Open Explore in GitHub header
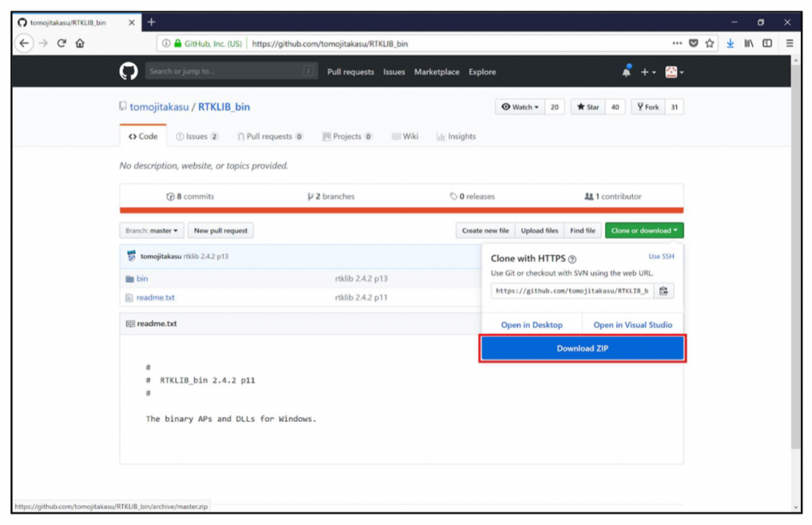 click(482, 72)
